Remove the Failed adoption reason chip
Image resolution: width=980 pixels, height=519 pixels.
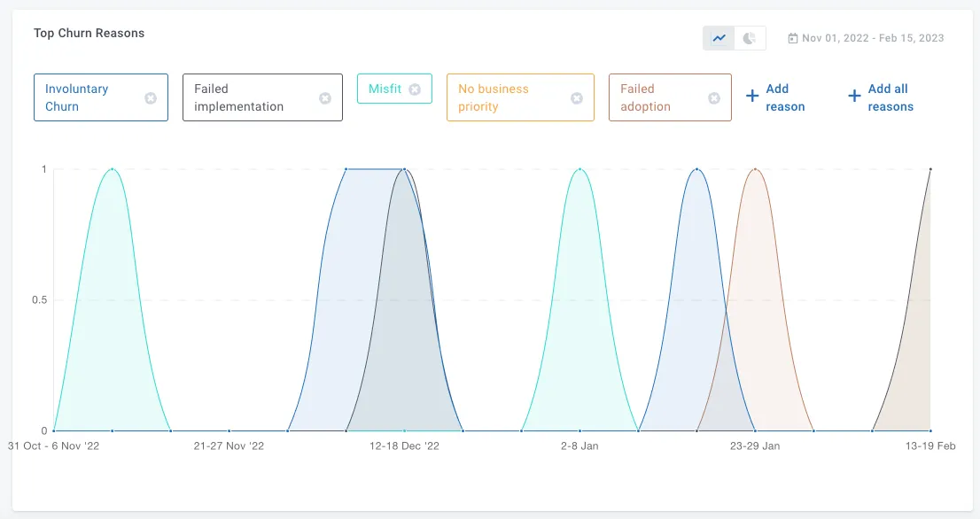(x=714, y=98)
